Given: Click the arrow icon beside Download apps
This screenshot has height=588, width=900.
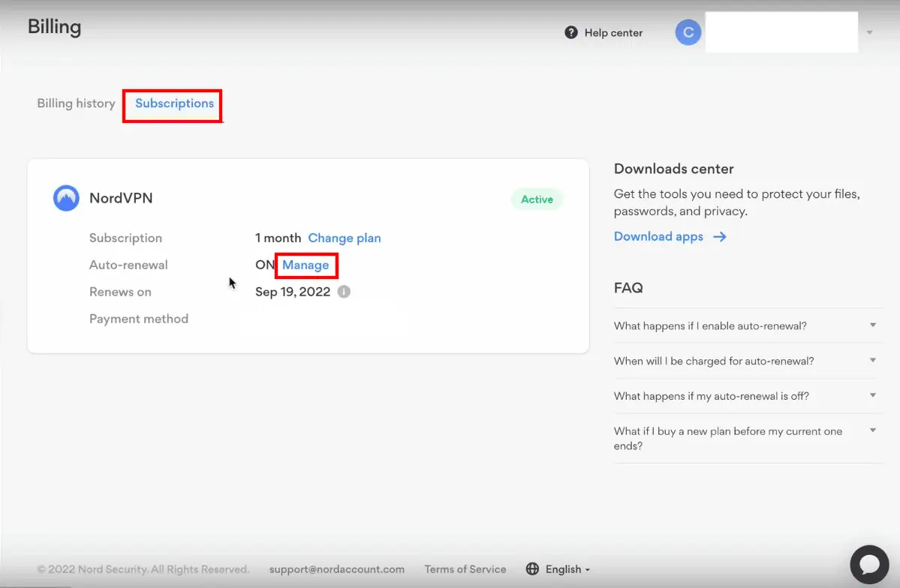Looking at the screenshot, I should (x=719, y=237).
